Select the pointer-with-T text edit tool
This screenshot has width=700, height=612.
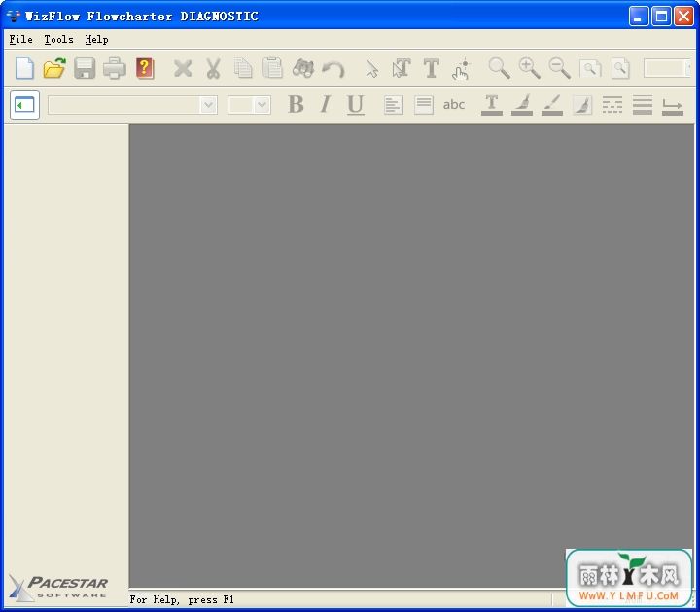[402, 69]
